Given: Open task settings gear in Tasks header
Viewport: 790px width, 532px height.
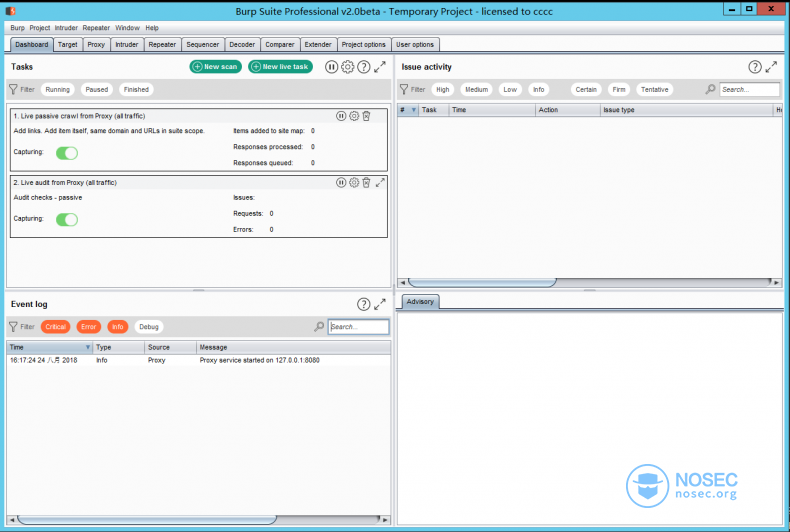Looking at the screenshot, I should (347, 66).
